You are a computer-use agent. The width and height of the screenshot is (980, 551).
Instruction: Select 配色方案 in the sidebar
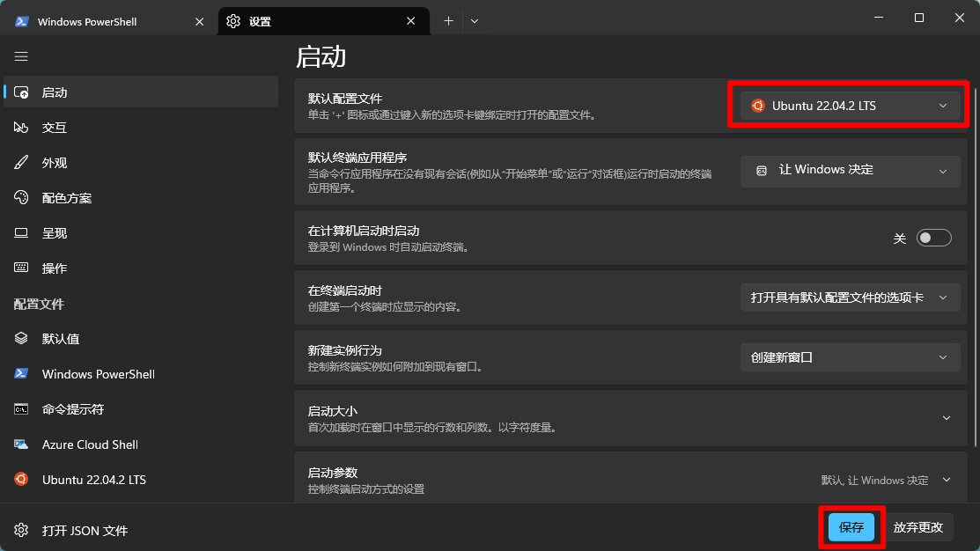[x=141, y=197]
